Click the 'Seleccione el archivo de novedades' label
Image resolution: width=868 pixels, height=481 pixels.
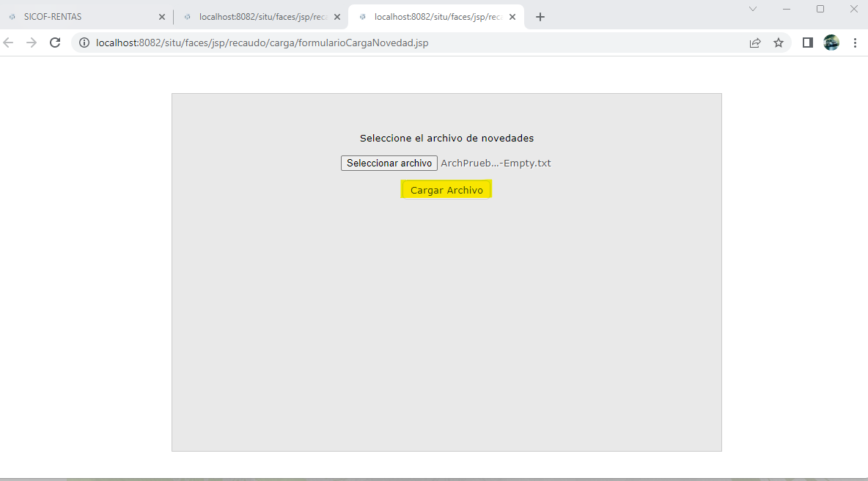point(446,138)
